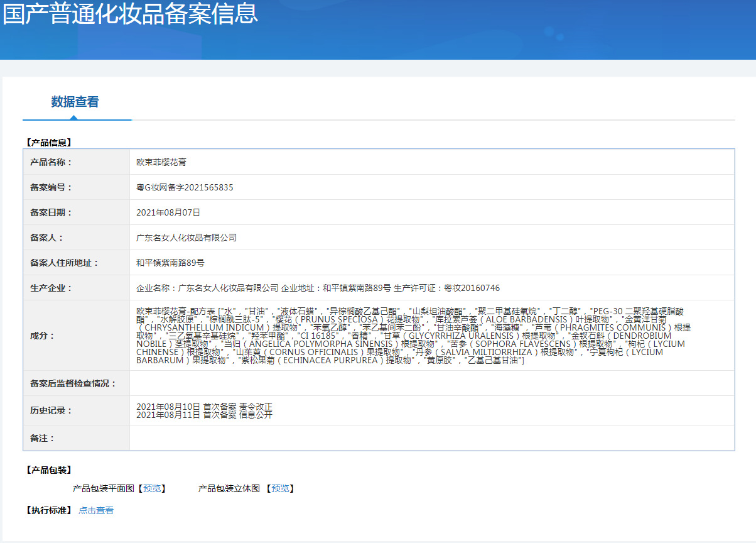Select the 备案人住所地址 value 和平镇紫南路89号
Viewport: 756px width, 543px height.
click(x=170, y=263)
